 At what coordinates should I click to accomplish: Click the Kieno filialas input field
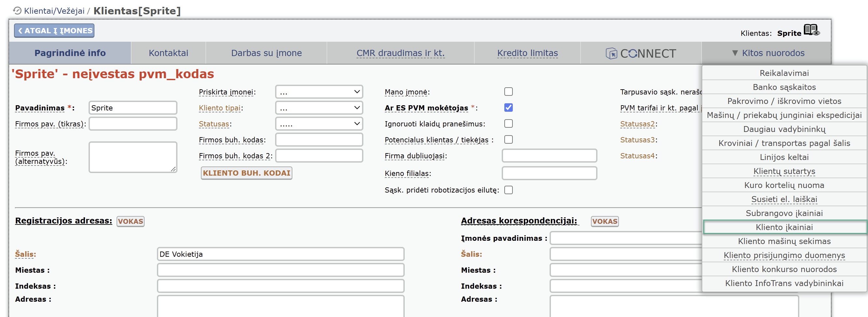[x=549, y=173]
